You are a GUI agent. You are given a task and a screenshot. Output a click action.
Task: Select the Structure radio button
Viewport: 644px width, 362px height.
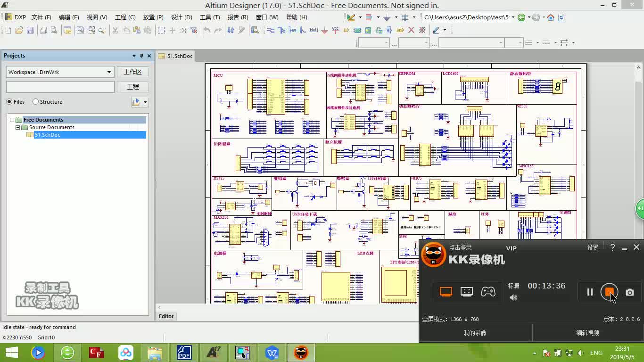coord(36,102)
